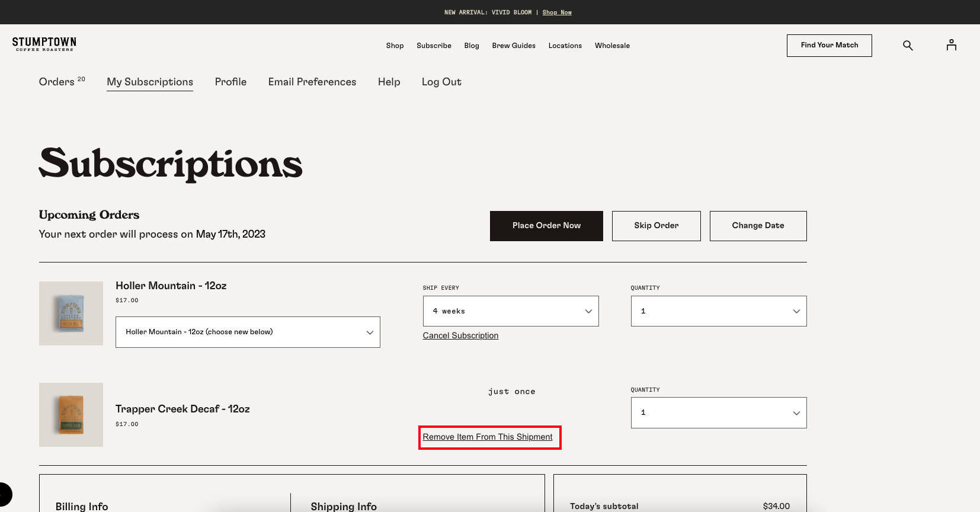
Task: Open the Help tab
Action: coord(389,82)
